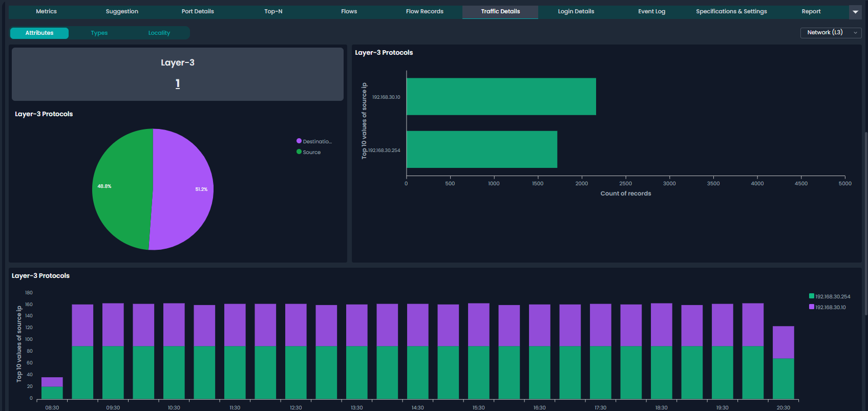
Task: Click the 5000 tick on count axis
Action: [x=845, y=183]
